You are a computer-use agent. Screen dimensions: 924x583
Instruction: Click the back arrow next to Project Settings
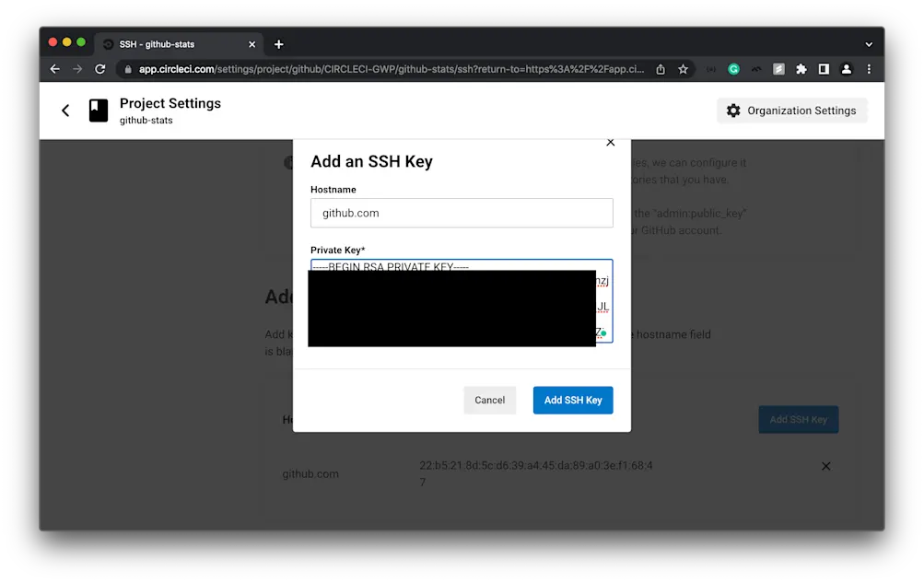64,110
